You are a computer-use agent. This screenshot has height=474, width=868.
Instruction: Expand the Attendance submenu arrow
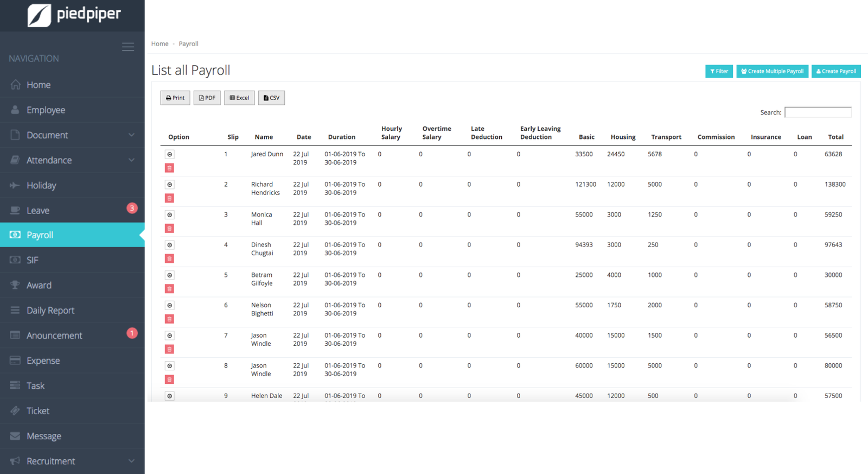coord(131,160)
